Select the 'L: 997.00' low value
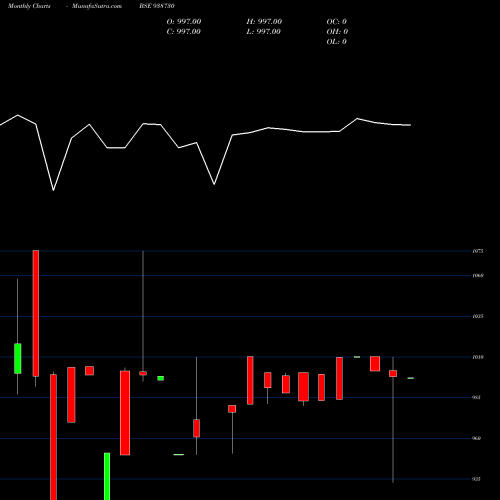This screenshot has width=500, height=500. pyautogui.click(x=264, y=32)
